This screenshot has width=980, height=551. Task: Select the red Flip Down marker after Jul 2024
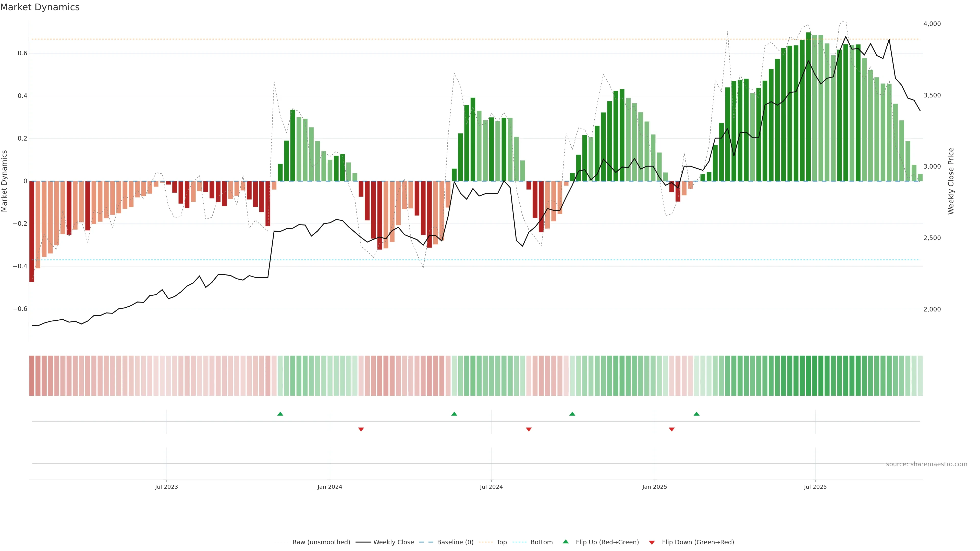tap(529, 429)
